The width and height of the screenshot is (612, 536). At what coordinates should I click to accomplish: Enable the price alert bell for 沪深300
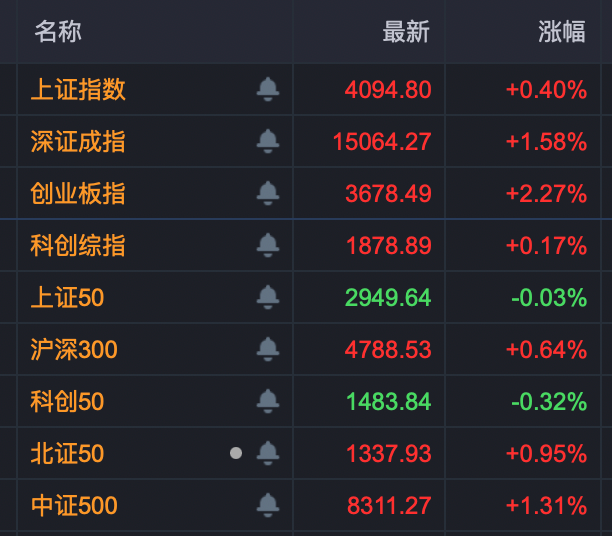(x=267, y=349)
